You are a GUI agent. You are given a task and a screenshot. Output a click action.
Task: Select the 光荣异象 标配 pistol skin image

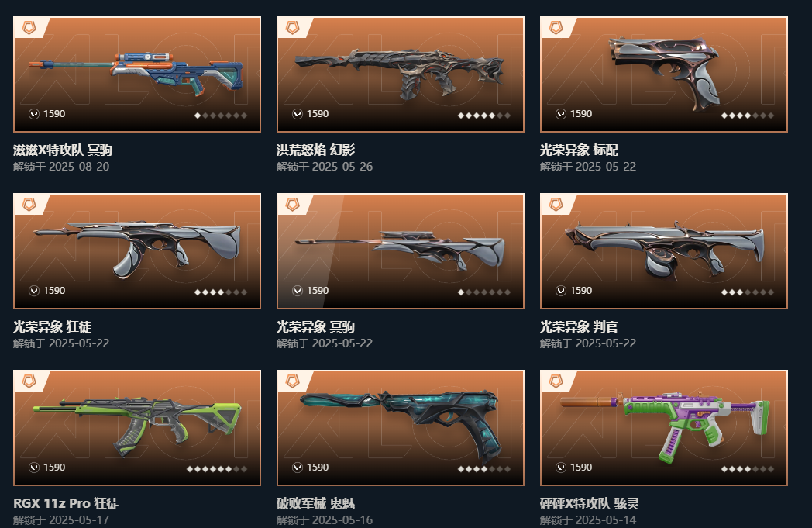pyautogui.click(x=665, y=73)
